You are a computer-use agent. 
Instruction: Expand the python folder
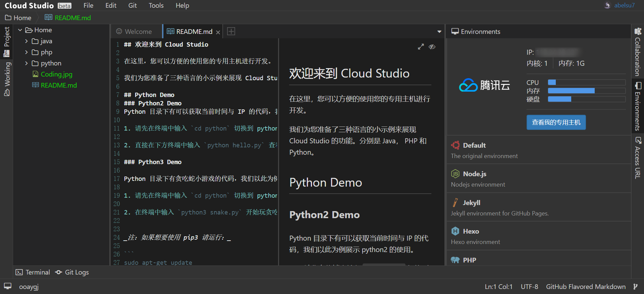pyautogui.click(x=26, y=63)
